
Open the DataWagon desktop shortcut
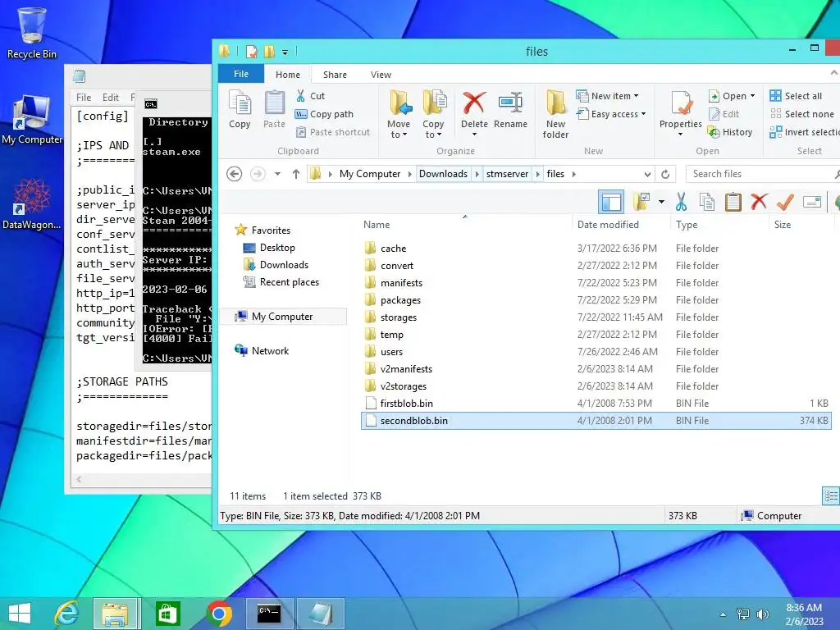pos(32,204)
